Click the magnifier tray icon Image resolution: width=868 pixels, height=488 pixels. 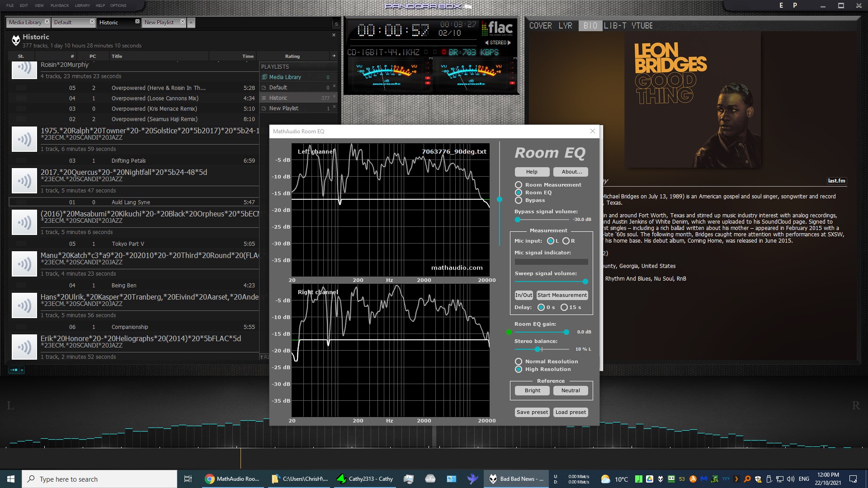[747, 479]
